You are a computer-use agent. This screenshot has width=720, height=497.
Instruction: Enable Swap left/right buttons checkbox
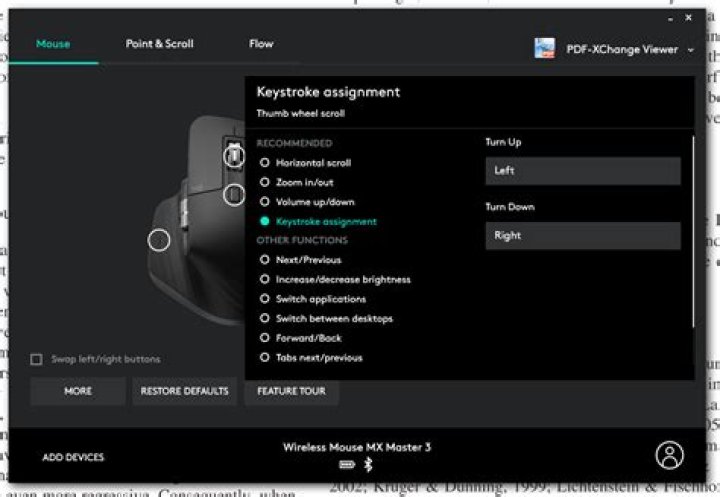[36, 359]
